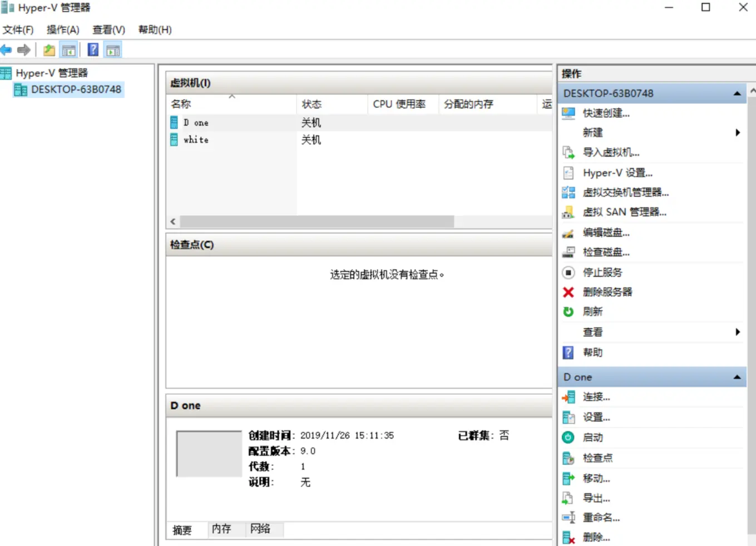
Task: Collapse the DESKTOP-63B0748 actions section
Action: (x=737, y=93)
